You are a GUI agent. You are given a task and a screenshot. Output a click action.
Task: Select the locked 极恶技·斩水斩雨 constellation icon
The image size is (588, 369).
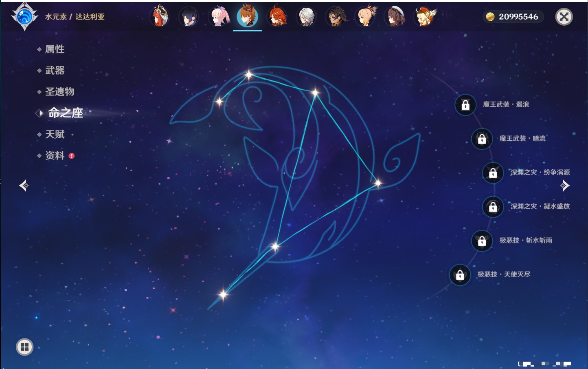point(482,241)
